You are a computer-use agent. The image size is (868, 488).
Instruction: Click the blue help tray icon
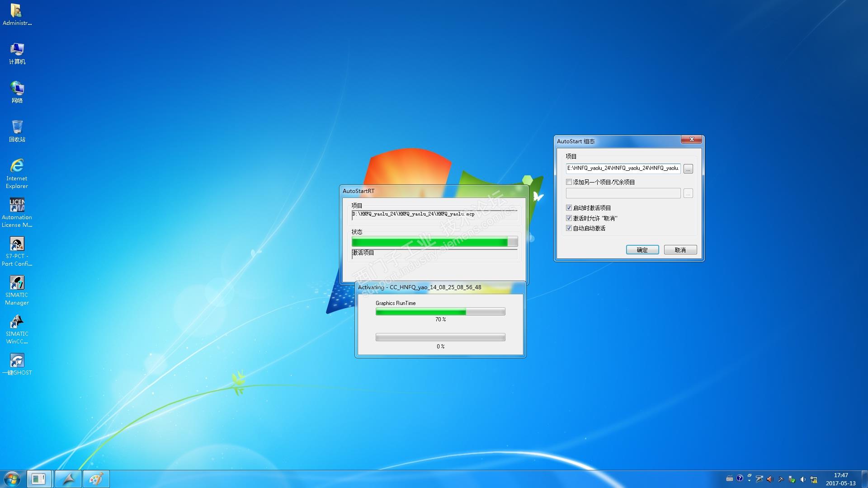coord(740,478)
